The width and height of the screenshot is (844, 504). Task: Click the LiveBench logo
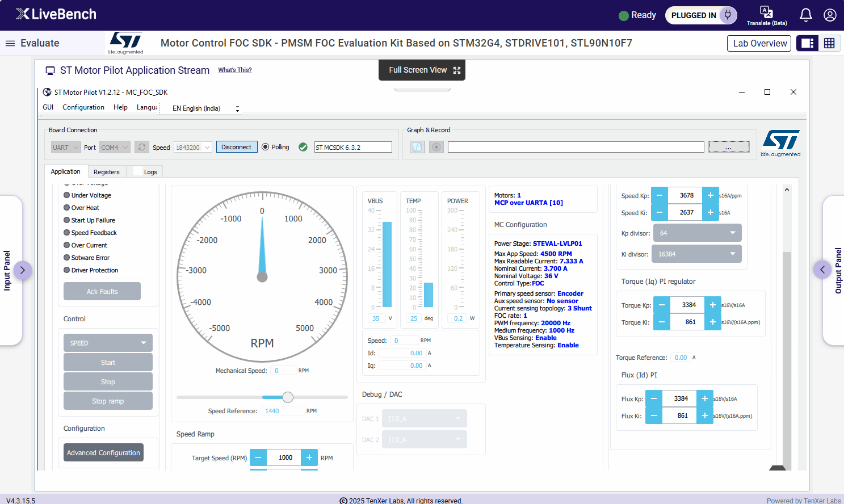point(56,14)
